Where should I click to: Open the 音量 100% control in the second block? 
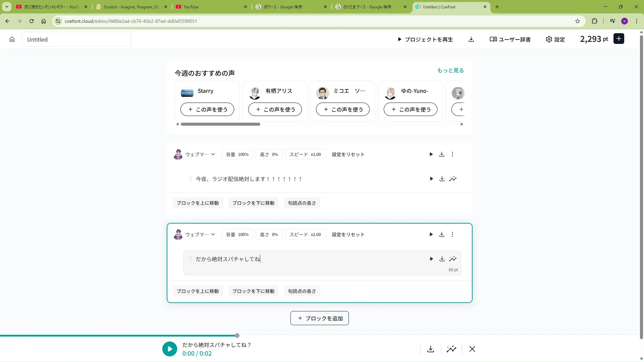click(237, 235)
